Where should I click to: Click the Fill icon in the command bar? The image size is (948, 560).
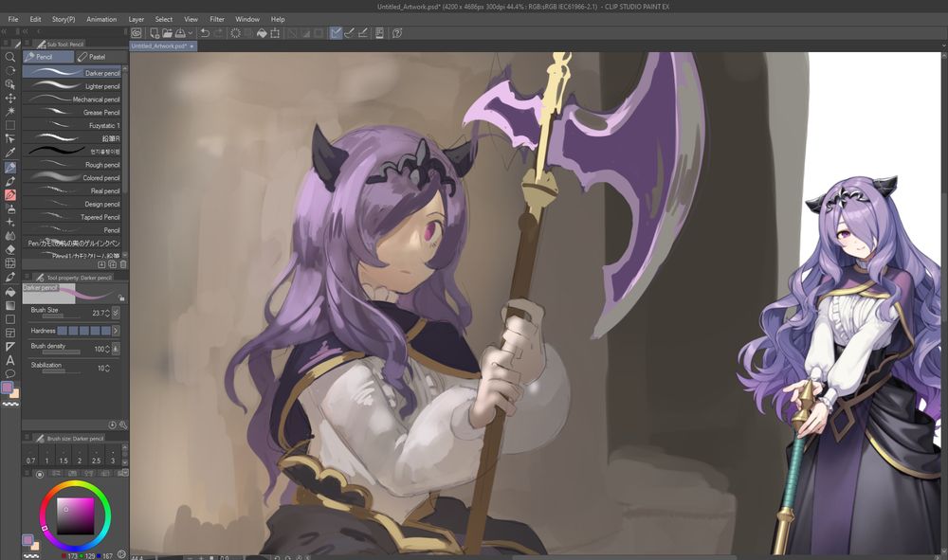tap(262, 33)
